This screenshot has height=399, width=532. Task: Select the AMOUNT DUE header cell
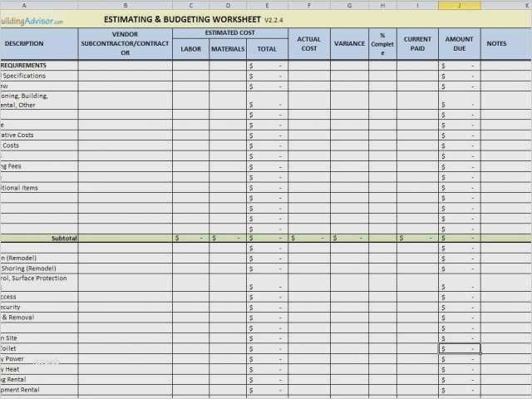[x=460, y=44]
